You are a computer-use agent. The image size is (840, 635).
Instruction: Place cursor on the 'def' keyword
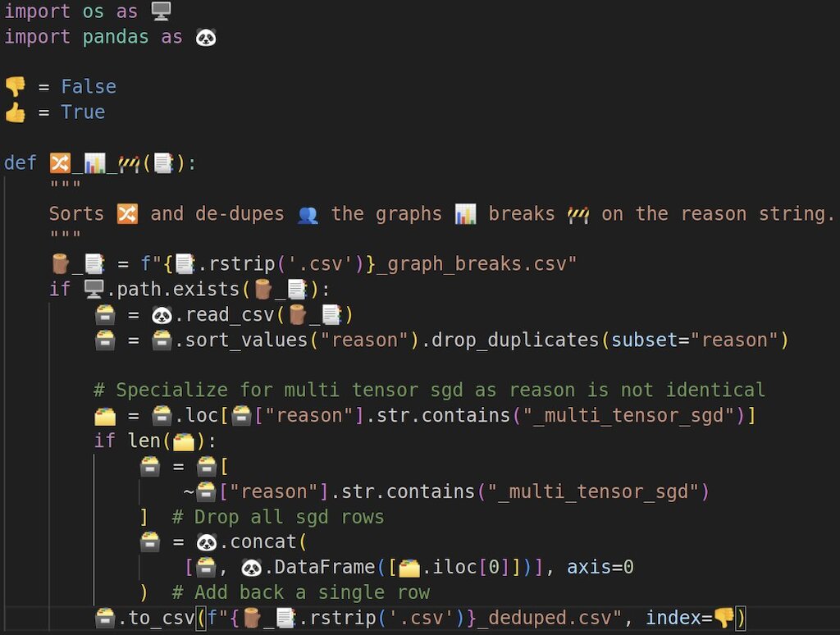[x=21, y=163]
